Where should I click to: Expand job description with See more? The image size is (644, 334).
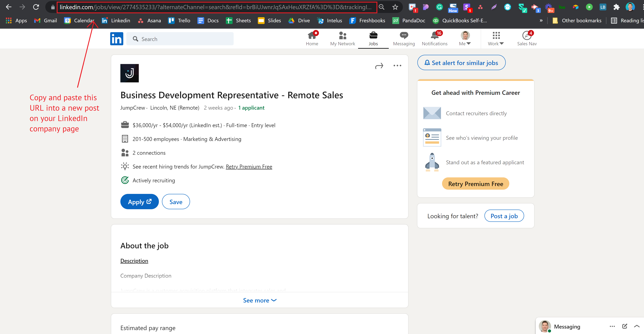click(260, 300)
